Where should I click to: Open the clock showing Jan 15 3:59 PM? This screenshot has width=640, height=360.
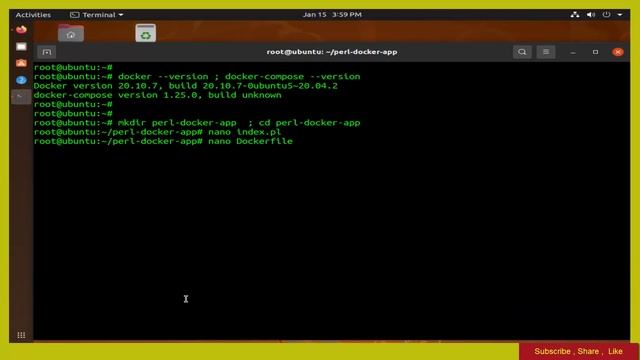click(332, 15)
